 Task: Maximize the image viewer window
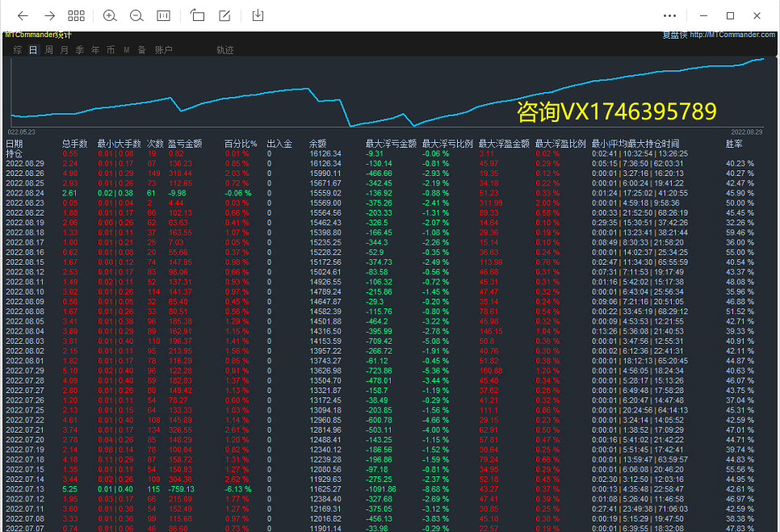[x=730, y=16]
